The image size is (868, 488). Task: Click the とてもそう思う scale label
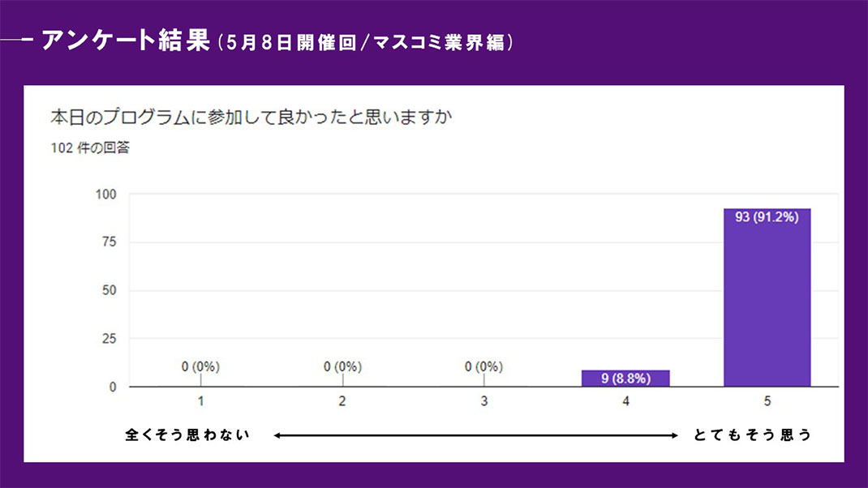tap(752, 435)
